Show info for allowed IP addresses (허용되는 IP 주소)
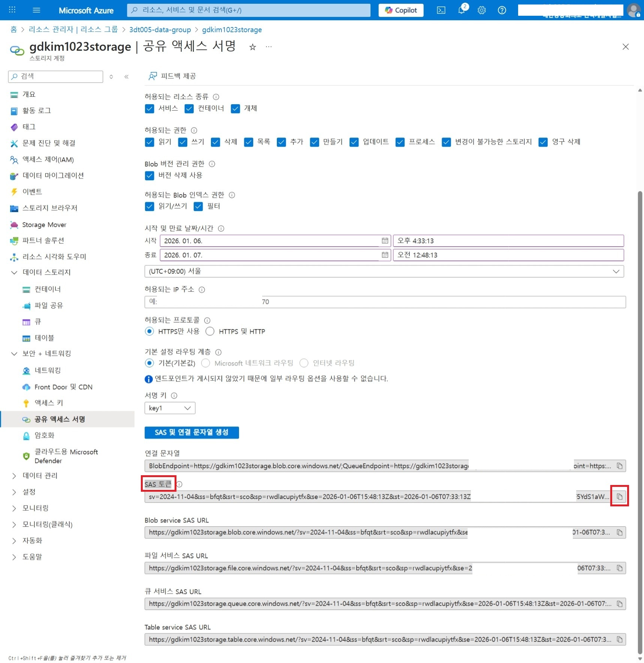The height and width of the screenshot is (663, 644). [202, 289]
